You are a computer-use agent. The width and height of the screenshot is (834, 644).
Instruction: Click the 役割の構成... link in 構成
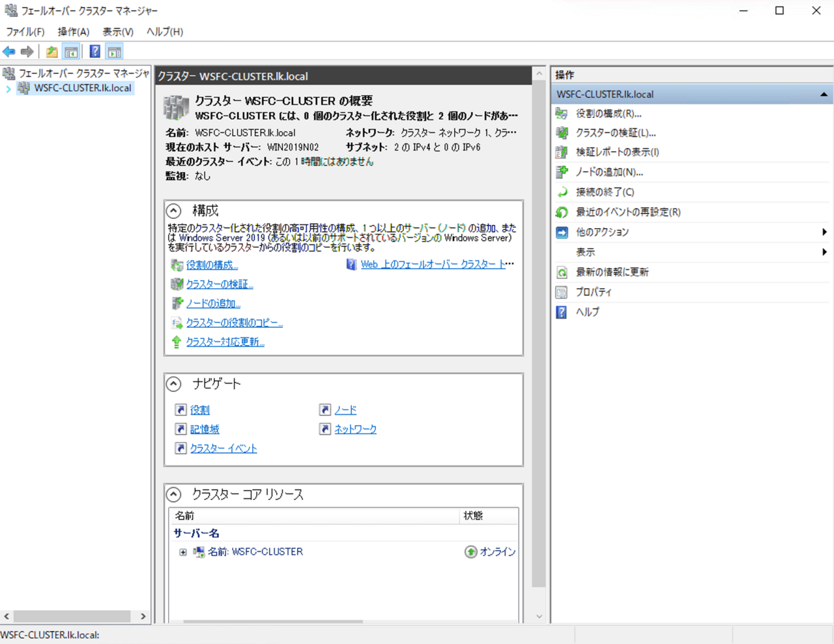(212, 265)
